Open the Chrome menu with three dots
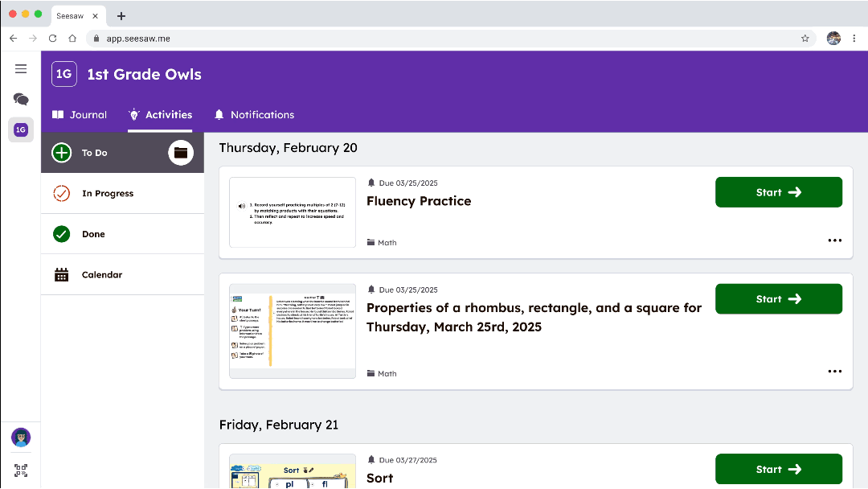The image size is (868, 489). click(854, 38)
